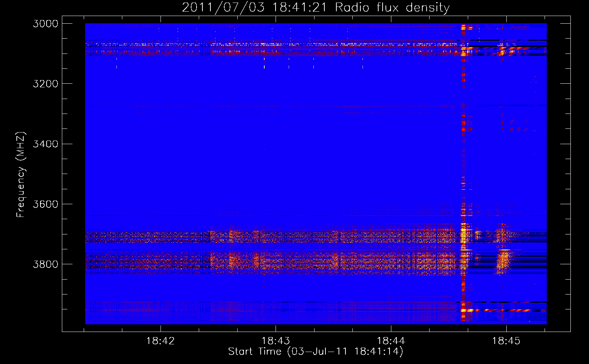Screen dimensions: 589x364
Task: Click the 18:44 time tick label
Action: point(391,341)
